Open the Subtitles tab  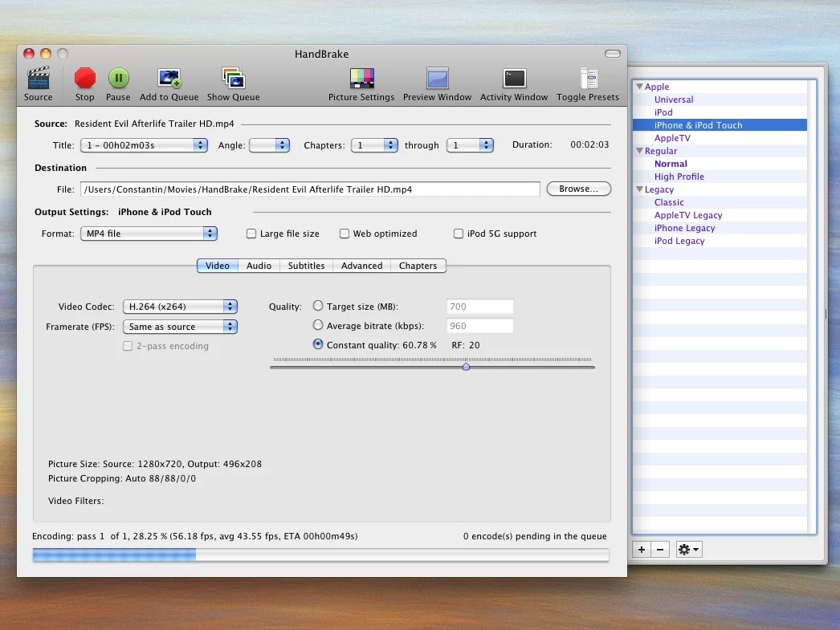(x=306, y=265)
